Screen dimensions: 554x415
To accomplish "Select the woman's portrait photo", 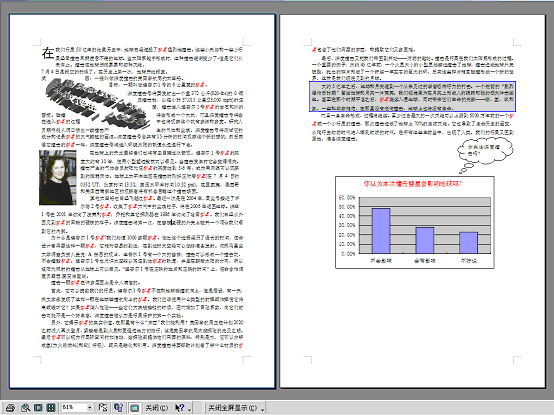I will [58, 178].
